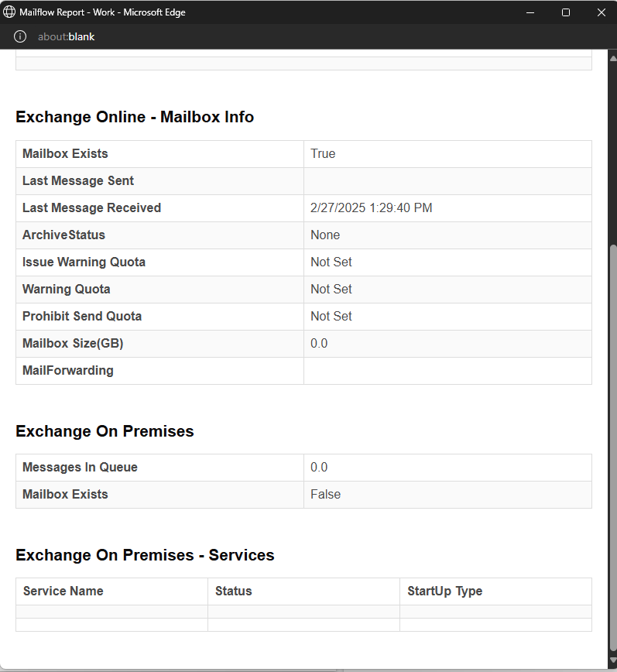Click the ArchiveStatus None value cell
The height and width of the screenshot is (672, 617).
point(447,235)
